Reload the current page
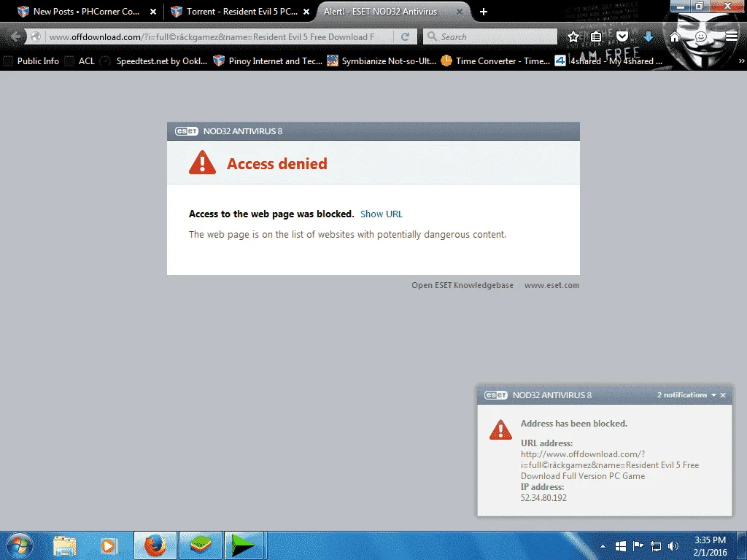747x560 pixels. [405, 36]
